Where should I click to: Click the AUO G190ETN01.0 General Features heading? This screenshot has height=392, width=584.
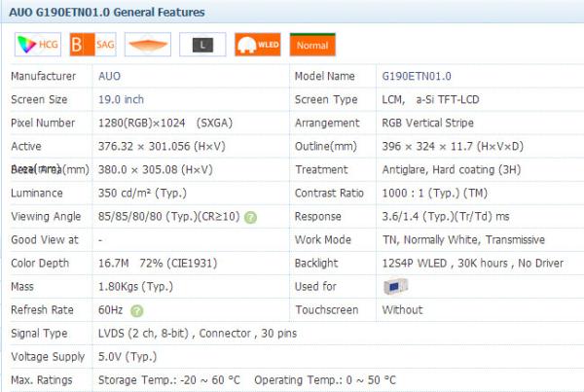(x=107, y=13)
